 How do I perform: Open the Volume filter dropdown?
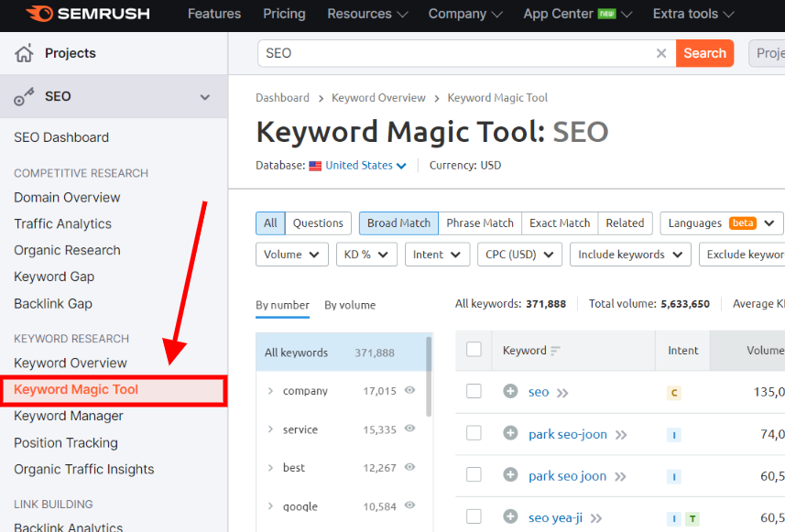click(x=292, y=255)
